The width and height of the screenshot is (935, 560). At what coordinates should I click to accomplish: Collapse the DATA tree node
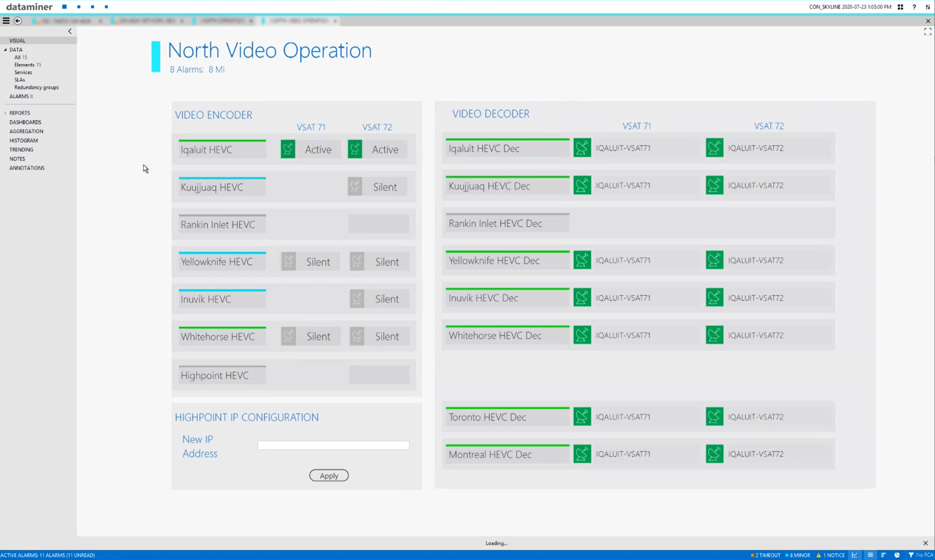[x=6, y=50]
